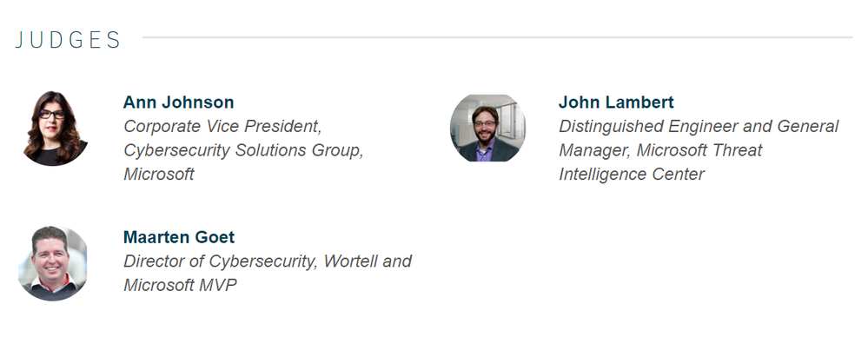
Task: Click the word 'MVP' in Maarten's title
Action: [216, 286]
